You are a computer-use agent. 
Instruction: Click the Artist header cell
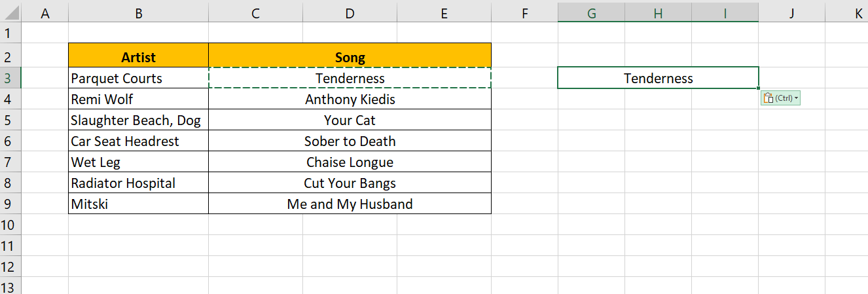pyautogui.click(x=138, y=58)
